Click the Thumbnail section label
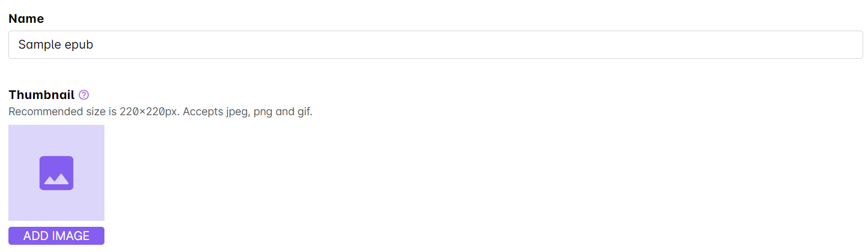This screenshot has height=252, width=868. 41,95
